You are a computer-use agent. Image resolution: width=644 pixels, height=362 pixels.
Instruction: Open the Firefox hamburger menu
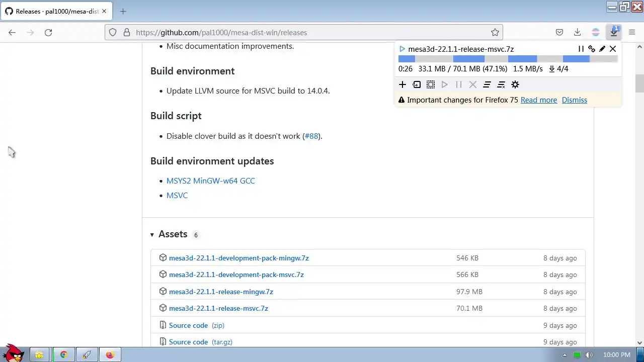click(632, 32)
